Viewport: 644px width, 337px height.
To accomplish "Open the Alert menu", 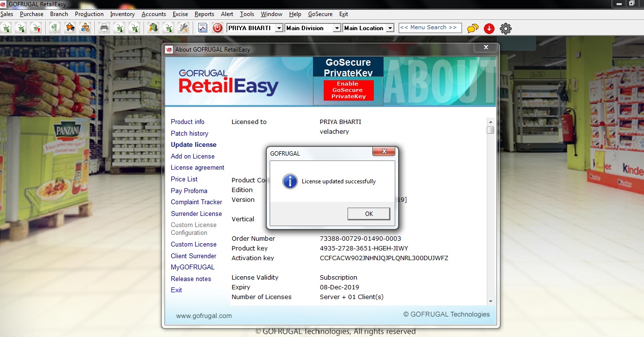I will [227, 14].
